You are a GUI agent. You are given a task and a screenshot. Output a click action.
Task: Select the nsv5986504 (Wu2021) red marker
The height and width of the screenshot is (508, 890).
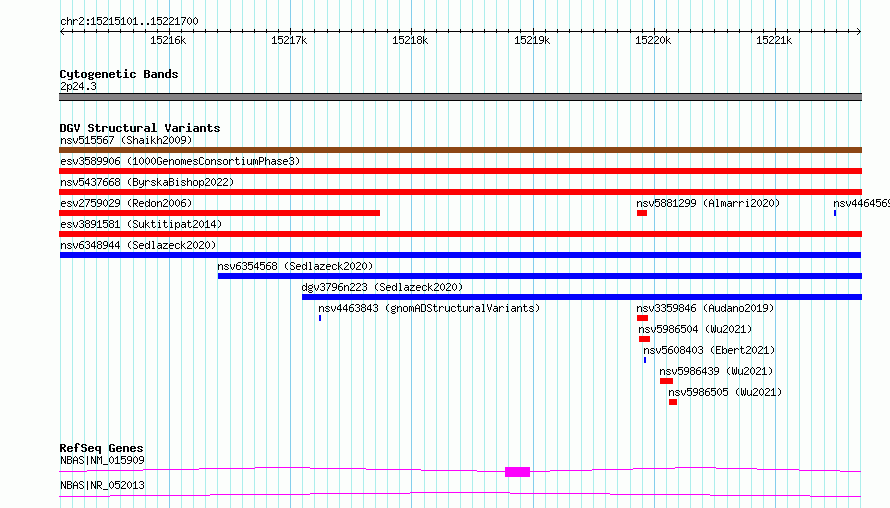coord(644,339)
